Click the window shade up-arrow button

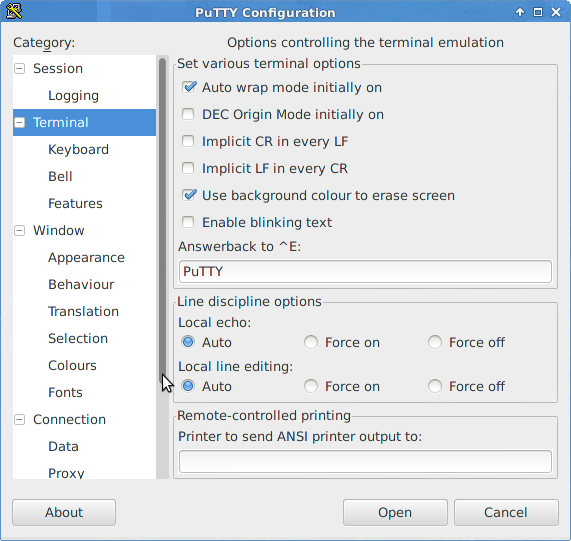(x=520, y=12)
